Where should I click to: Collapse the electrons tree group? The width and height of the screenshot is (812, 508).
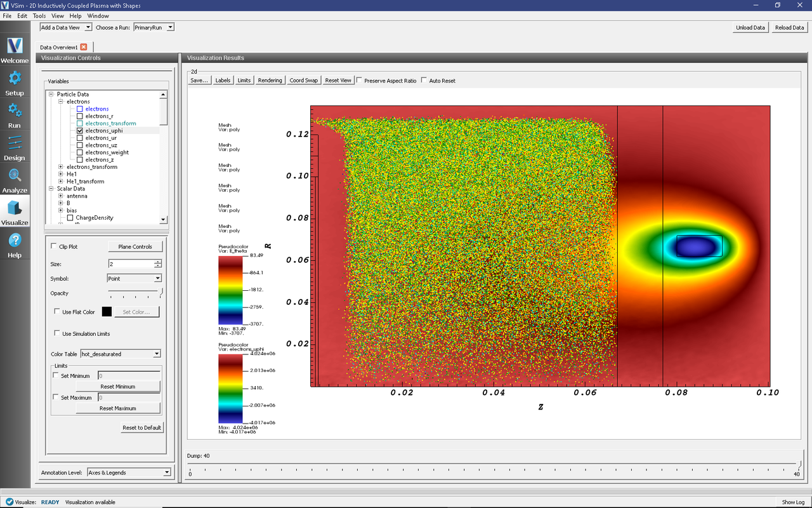click(61, 102)
